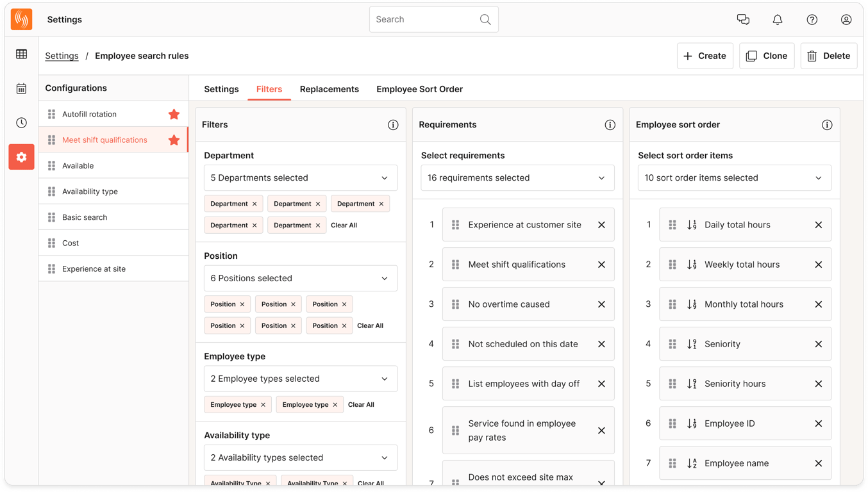The height and width of the screenshot is (492, 868).
Task: Show info for Requirements panel
Action: pyautogui.click(x=610, y=125)
